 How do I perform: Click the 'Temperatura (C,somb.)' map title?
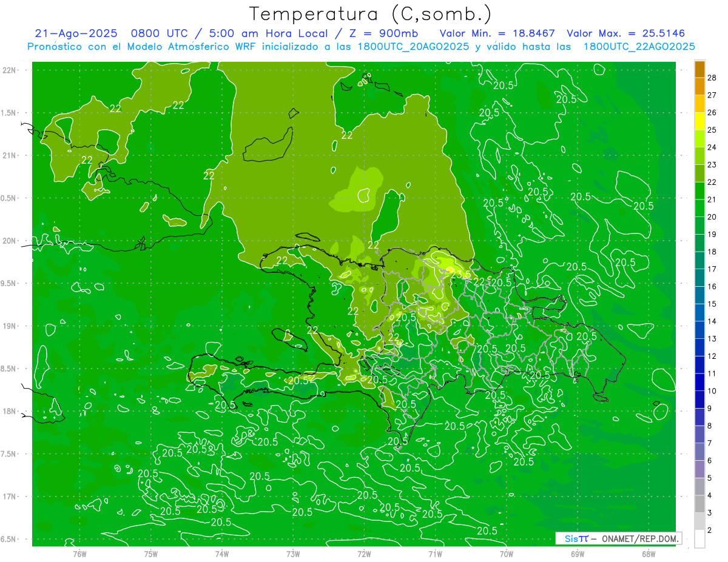tap(371, 14)
